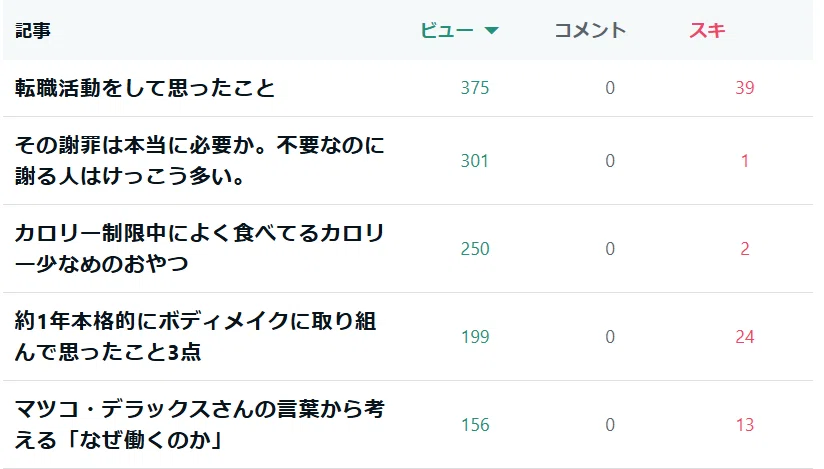The image size is (824, 469).
Task: Click the ビュー sort arrow icon
Action: 491,30
